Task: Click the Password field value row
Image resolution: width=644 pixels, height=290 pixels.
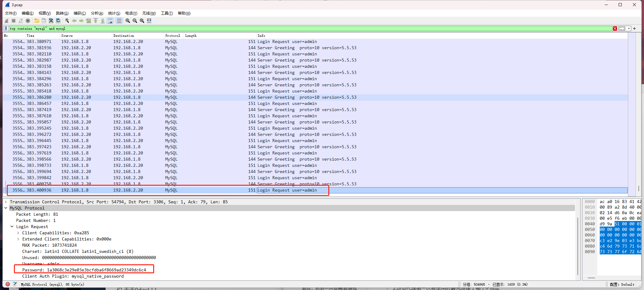Action: 84,270
